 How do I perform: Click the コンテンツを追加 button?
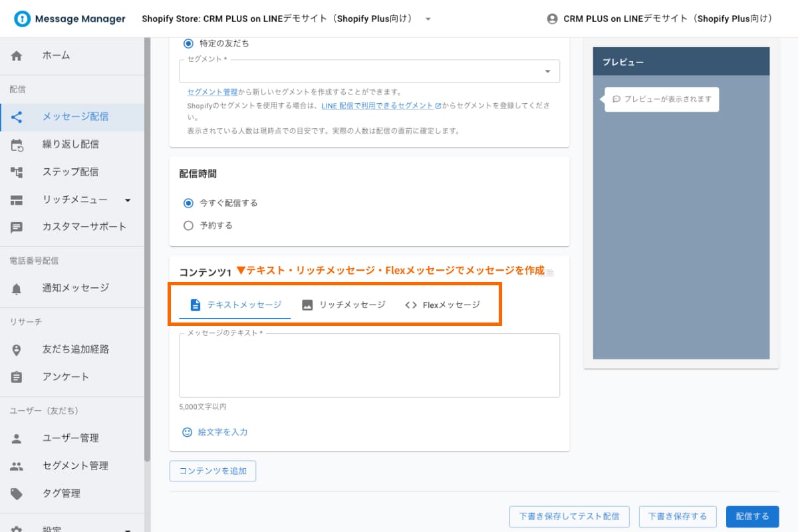click(213, 471)
